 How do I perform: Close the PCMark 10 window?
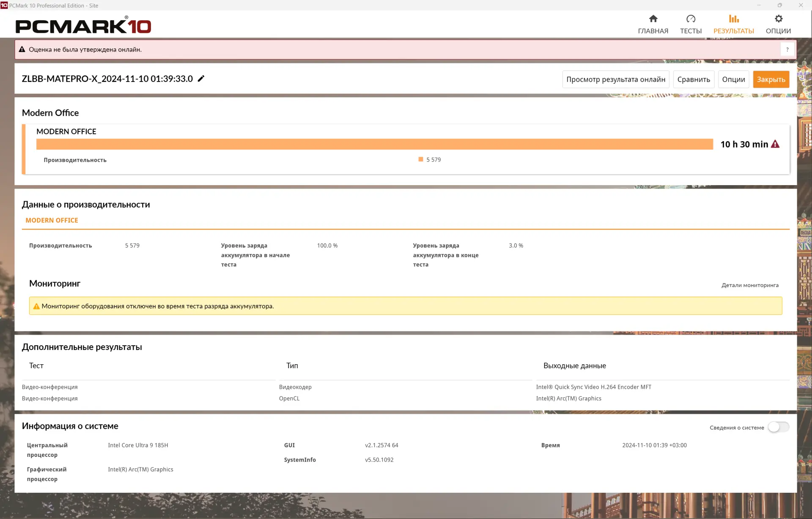tap(801, 5)
